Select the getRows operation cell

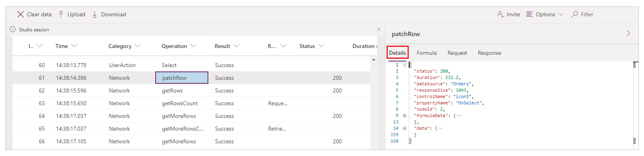[172, 91]
